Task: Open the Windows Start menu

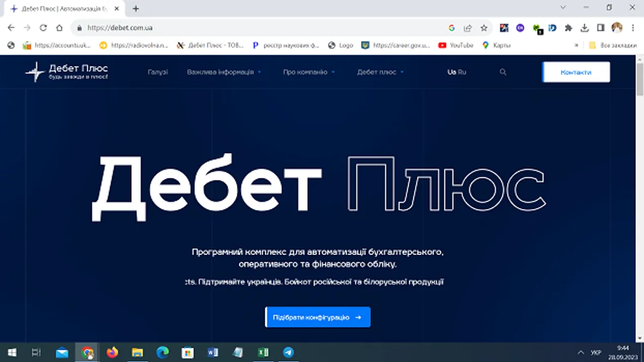Action: coord(12,352)
